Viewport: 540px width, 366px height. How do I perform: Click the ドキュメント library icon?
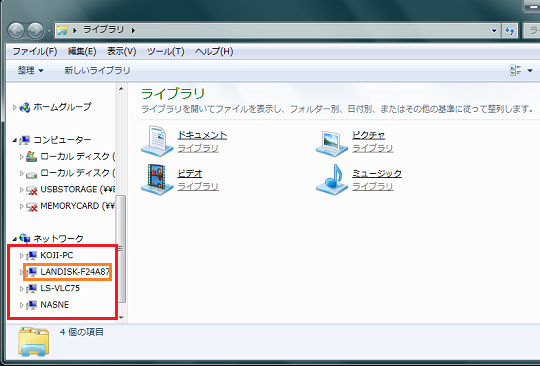[x=157, y=141]
